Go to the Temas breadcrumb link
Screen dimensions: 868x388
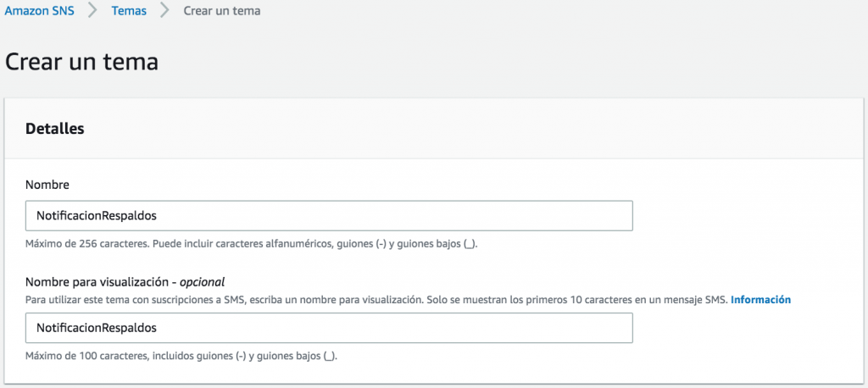(129, 12)
